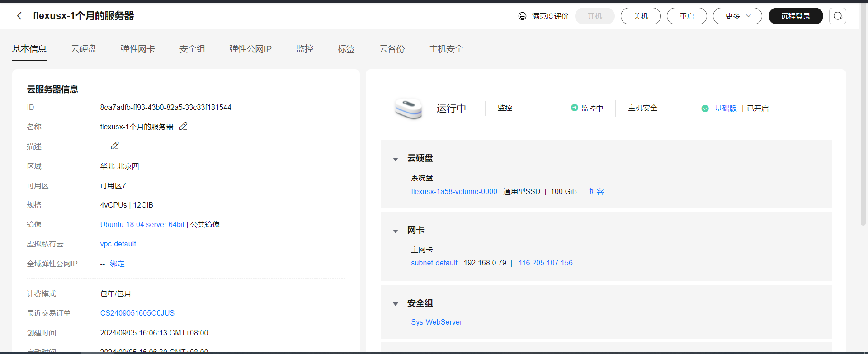Click 扩容 to expand the system disk

596,191
